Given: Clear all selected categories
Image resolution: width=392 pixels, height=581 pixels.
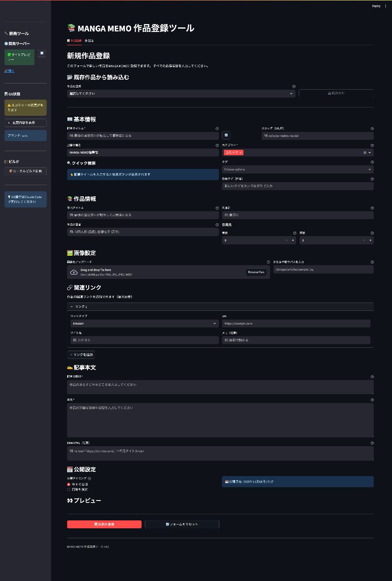Looking at the screenshot, I should click(365, 153).
